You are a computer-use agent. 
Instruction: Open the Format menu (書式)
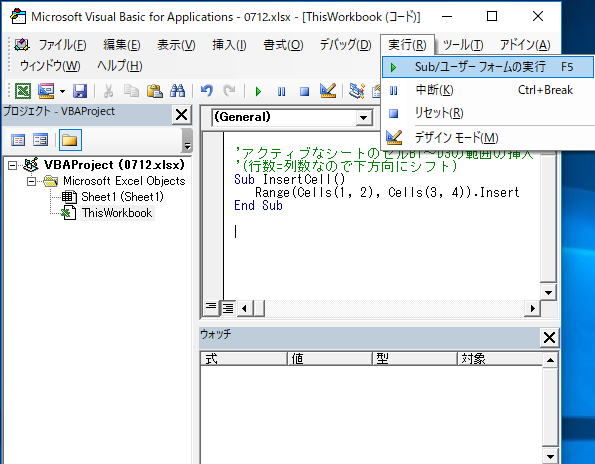click(x=283, y=45)
